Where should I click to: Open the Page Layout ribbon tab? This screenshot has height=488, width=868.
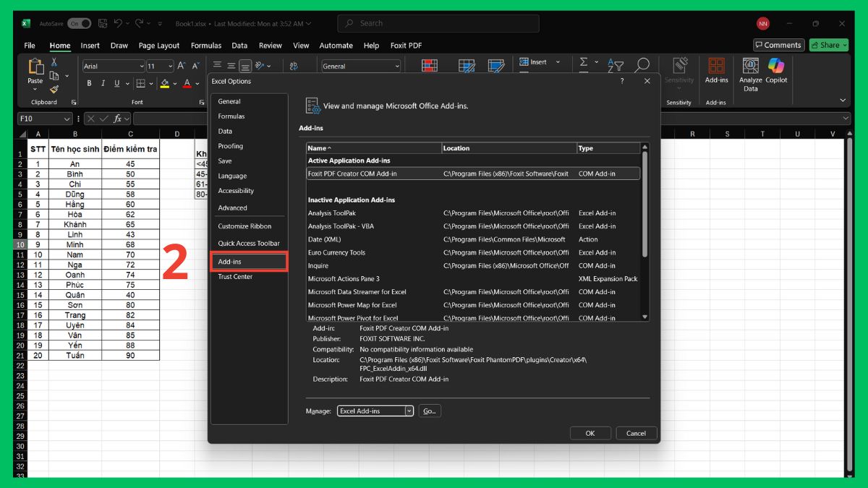159,46
